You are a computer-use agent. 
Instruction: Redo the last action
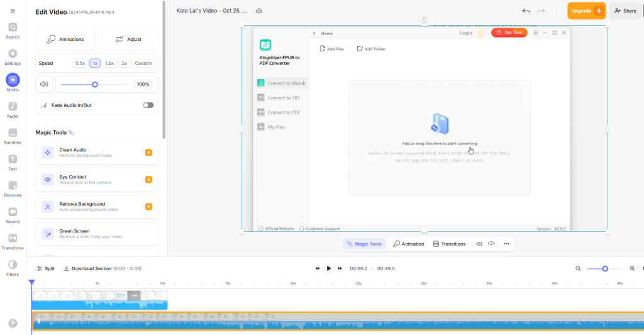(x=541, y=11)
